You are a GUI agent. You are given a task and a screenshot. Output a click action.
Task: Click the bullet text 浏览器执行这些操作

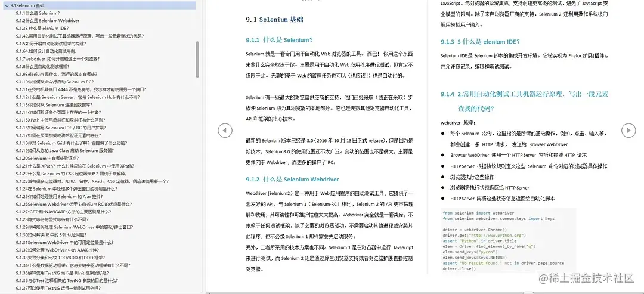[472, 177]
